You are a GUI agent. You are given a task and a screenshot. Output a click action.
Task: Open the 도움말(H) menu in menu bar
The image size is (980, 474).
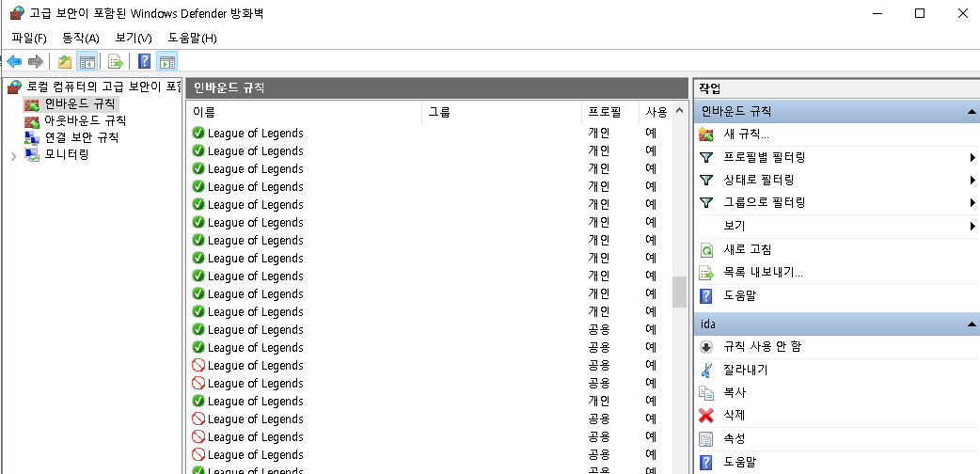point(193,39)
